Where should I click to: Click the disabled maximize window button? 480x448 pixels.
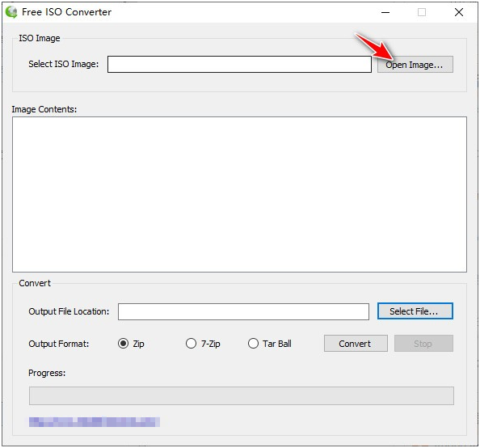(x=422, y=12)
